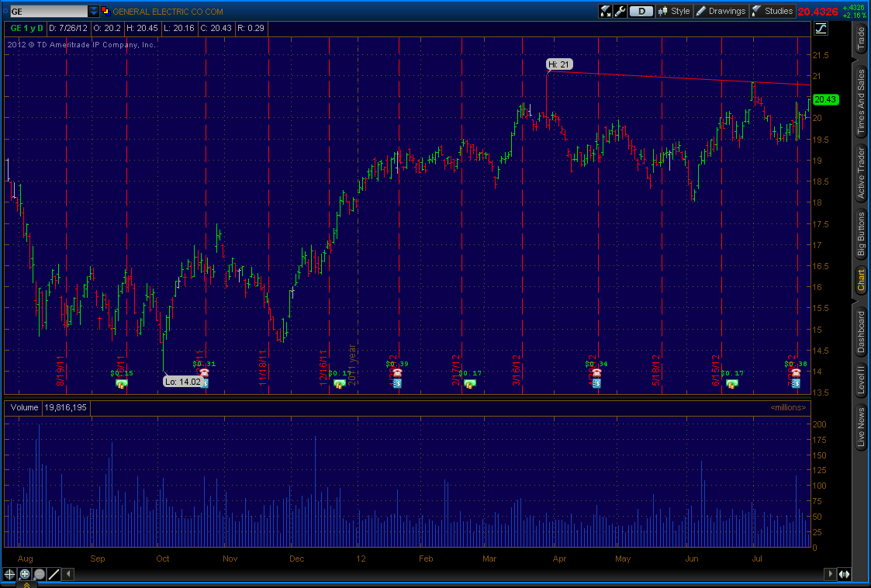Click the $0.15 dividend money icon
The width and height of the screenshot is (871, 588).
tap(122, 383)
